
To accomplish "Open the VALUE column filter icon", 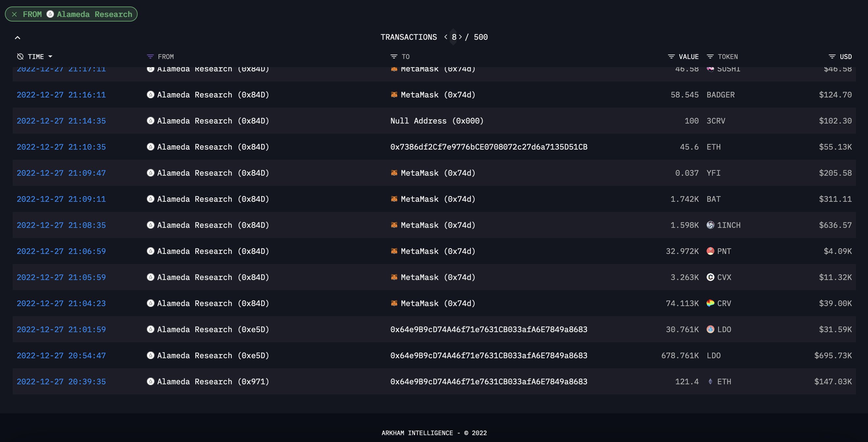I will pos(671,57).
